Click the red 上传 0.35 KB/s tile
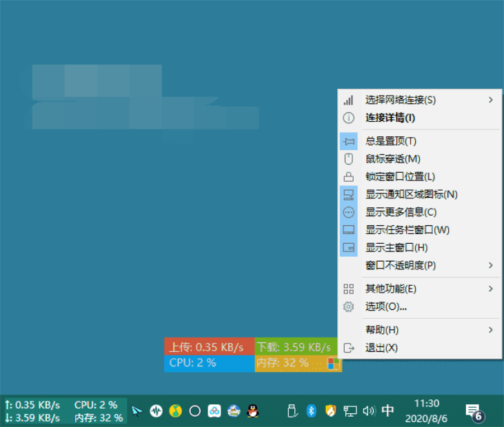 tap(209, 346)
